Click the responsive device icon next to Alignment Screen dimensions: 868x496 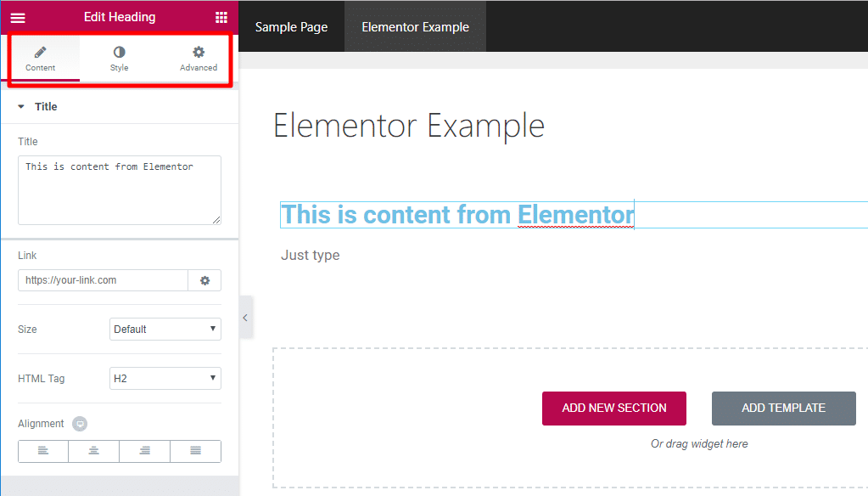(x=79, y=423)
